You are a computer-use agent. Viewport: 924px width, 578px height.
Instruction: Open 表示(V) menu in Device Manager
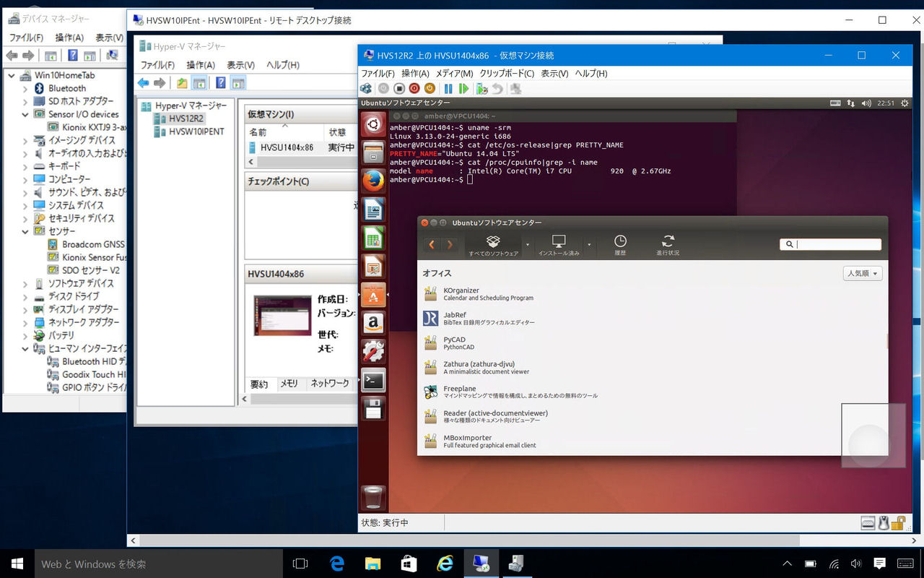click(x=110, y=38)
